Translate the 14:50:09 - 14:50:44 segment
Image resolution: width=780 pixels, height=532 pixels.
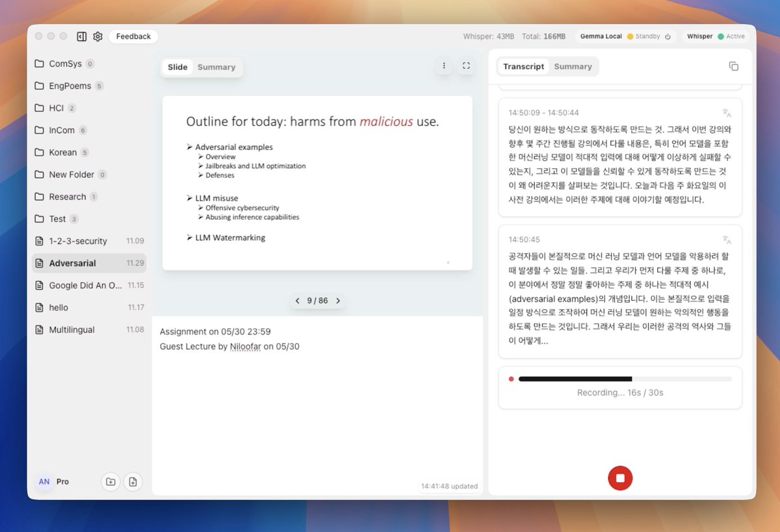[x=727, y=113]
